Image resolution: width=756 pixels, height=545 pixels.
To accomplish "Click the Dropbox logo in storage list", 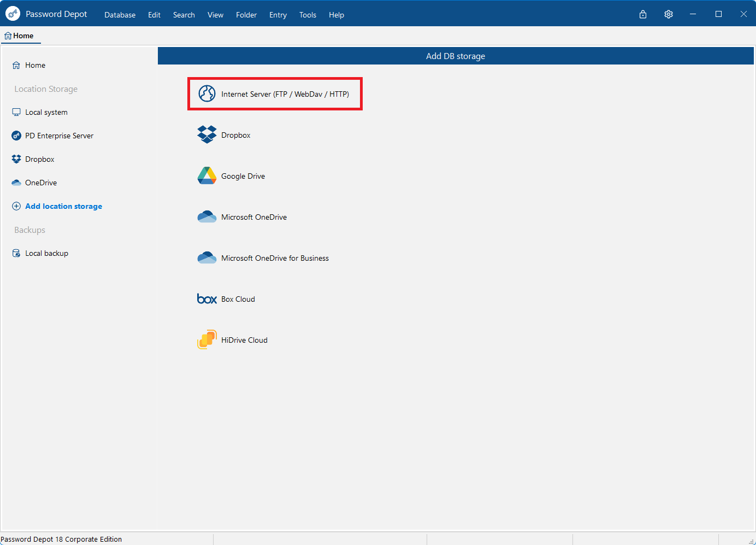I will pyautogui.click(x=207, y=134).
